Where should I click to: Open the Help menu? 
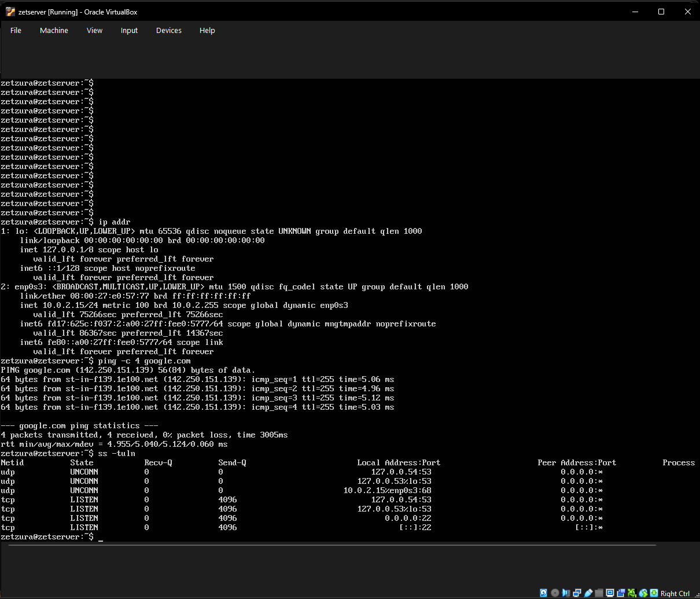pos(207,31)
